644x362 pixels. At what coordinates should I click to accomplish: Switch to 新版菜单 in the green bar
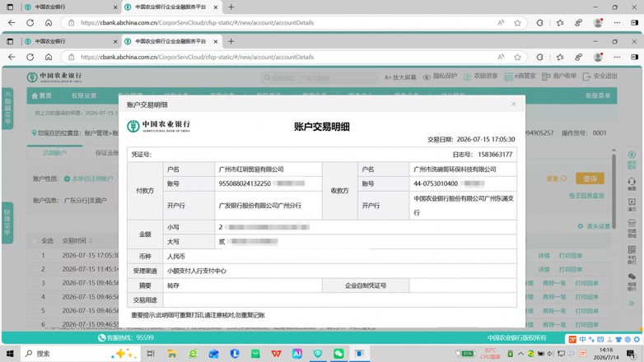pyautogui.click(x=598, y=95)
